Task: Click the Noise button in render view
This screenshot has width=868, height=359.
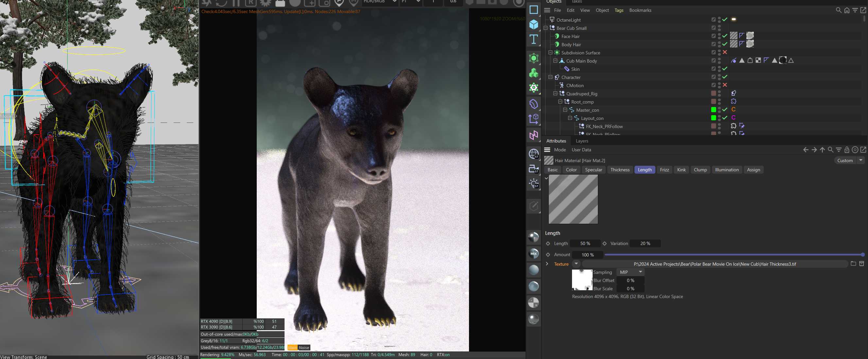Action: (304, 348)
